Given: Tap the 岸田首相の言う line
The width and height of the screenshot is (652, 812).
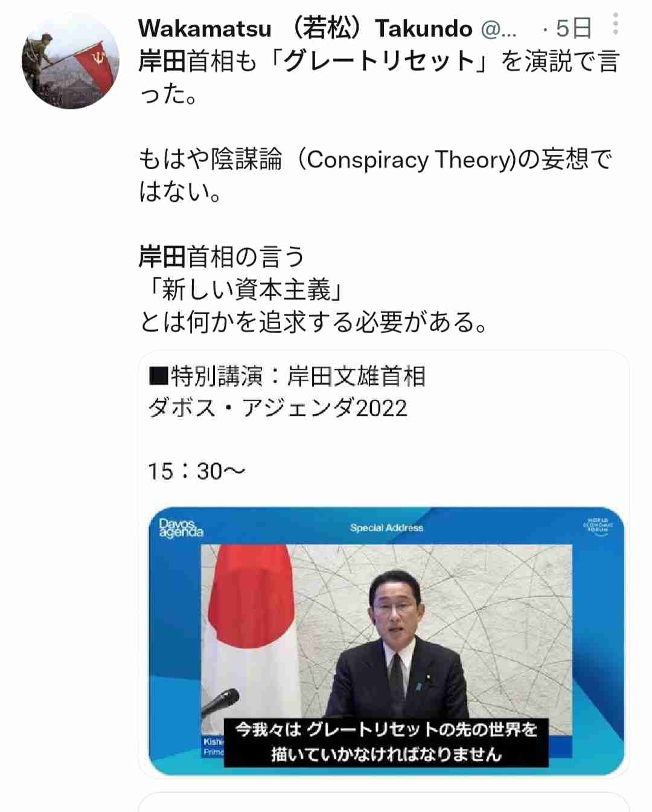Looking at the screenshot, I should coord(222,257).
